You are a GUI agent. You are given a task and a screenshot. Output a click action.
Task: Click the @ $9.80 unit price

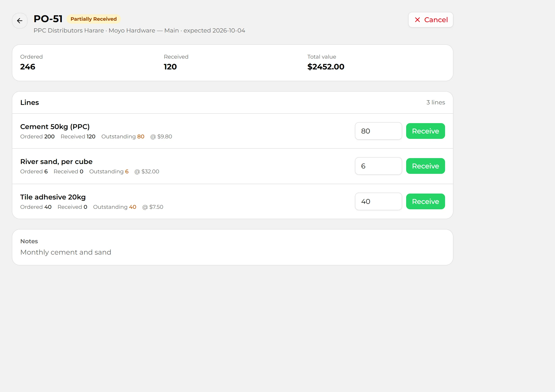click(161, 136)
